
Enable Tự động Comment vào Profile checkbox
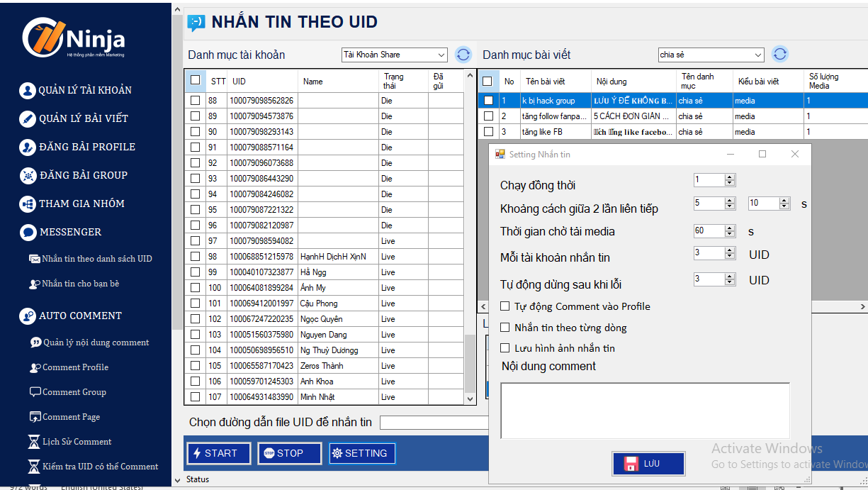(x=505, y=306)
